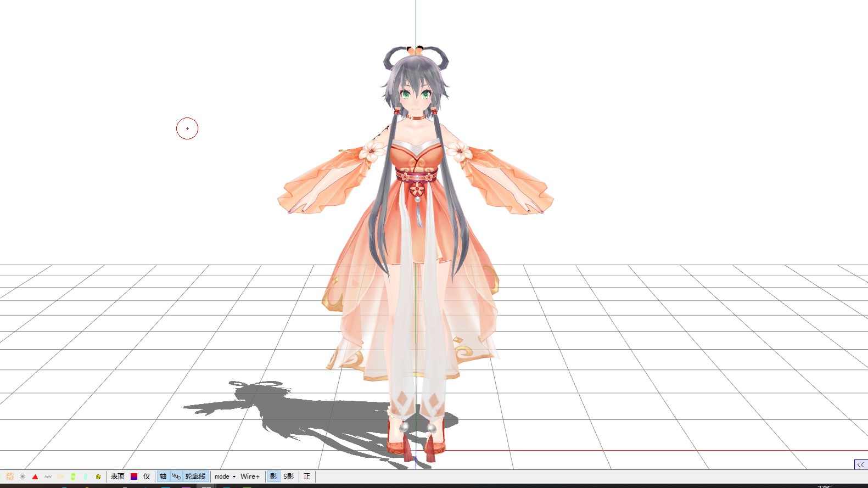Toggle the 影 shadow display
868x488 pixels.
click(x=273, y=476)
